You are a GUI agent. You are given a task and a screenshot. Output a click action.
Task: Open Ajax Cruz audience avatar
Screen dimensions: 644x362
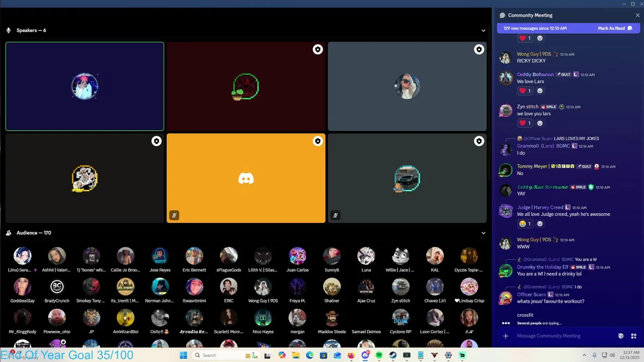point(366,287)
